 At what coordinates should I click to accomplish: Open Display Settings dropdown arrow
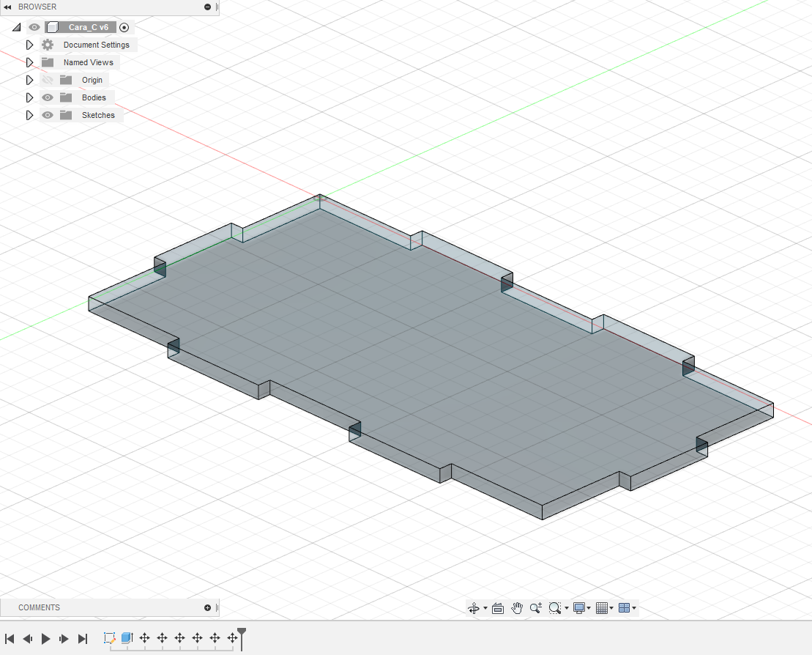tap(589, 608)
